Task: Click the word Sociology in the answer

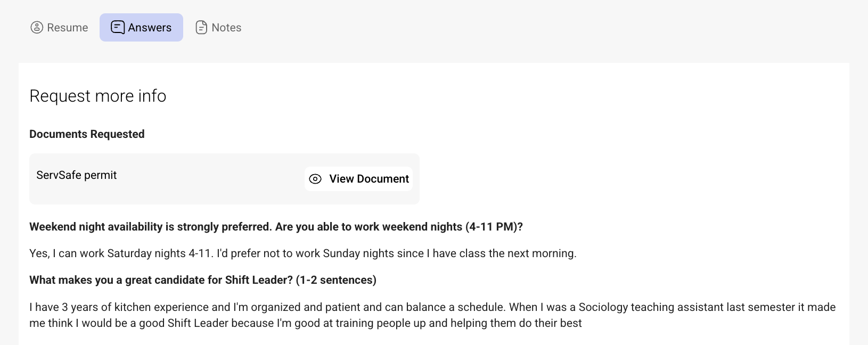Action: pyautogui.click(x=604, y=307)
